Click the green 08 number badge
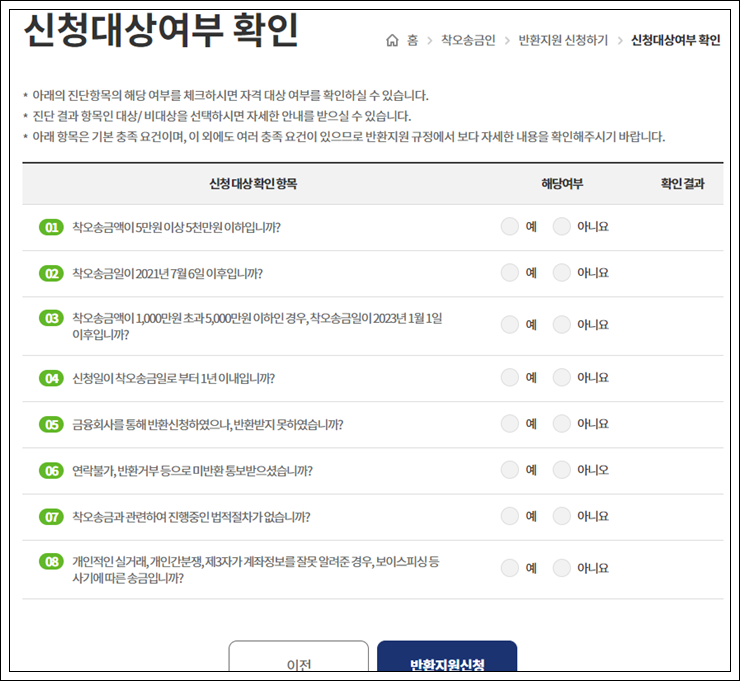 pos(51,562)
